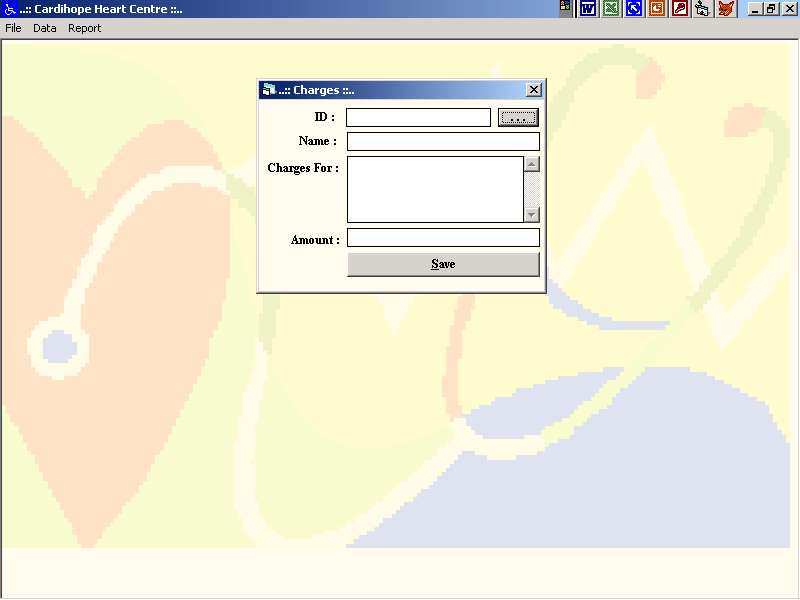Open the Data menu
Image resolution: width=800 pixels, height=600 pixels.
[45, 28]
